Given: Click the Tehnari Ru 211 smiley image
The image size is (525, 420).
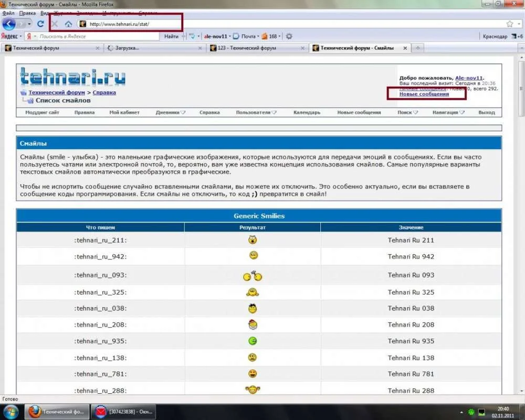Looking at the screenshot, I should coord(253,240).
